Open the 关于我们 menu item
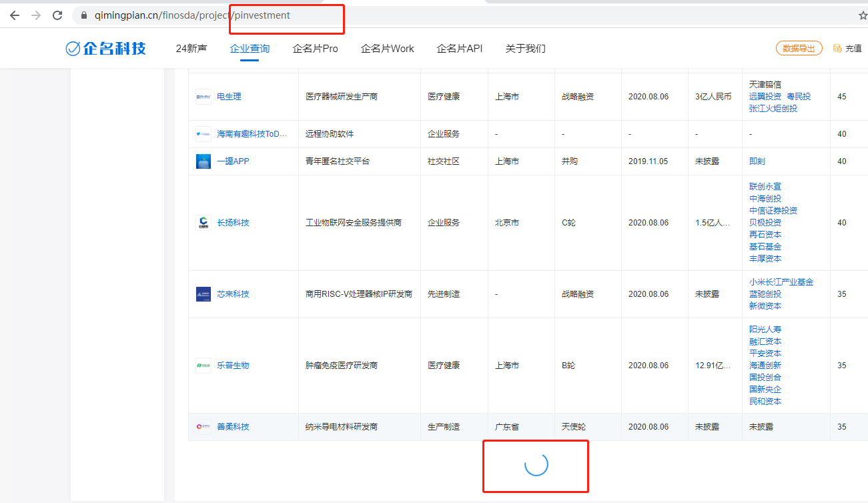Image resolution: width=868 pixels, height=503 pixels. point(525,49)
